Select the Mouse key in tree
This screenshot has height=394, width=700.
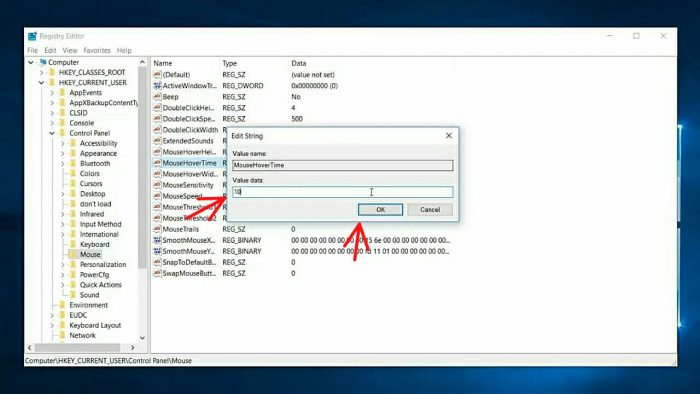click(90, 255)
